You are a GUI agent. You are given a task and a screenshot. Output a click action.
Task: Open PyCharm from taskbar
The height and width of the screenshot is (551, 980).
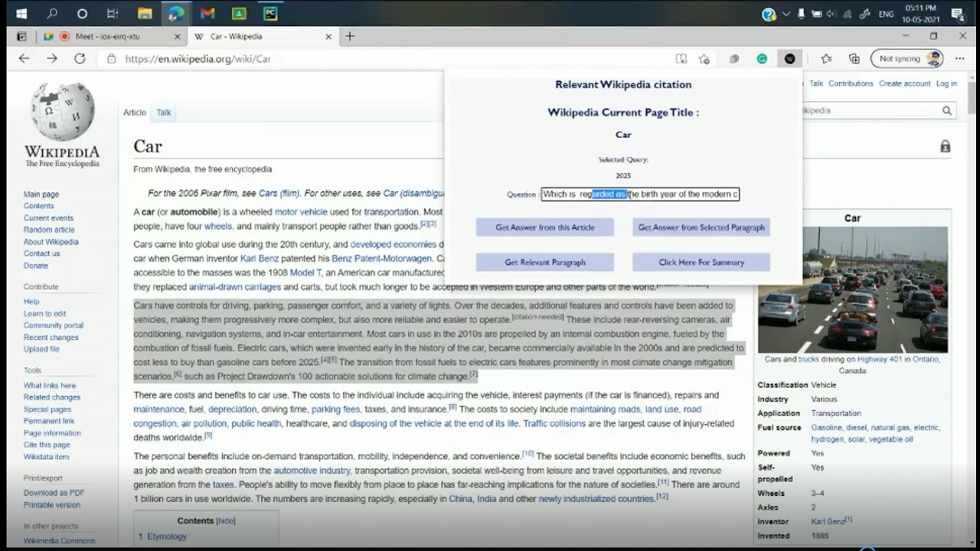pos(269,14)
